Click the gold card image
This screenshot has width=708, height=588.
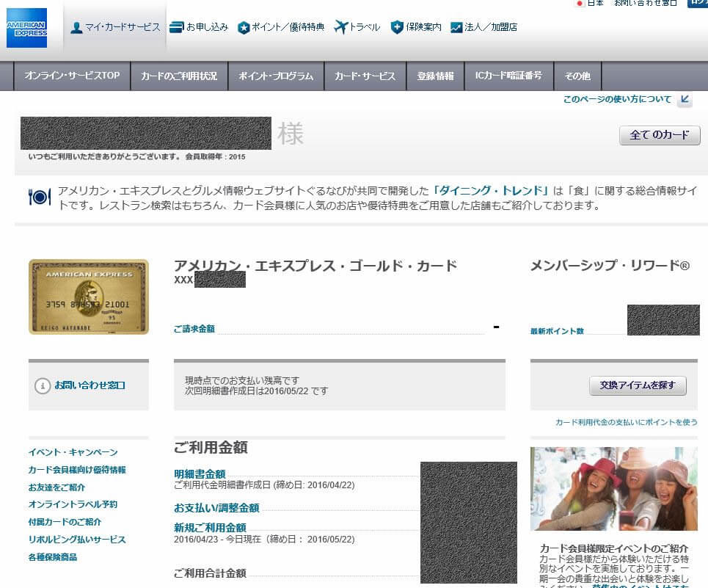coord(89,297)
